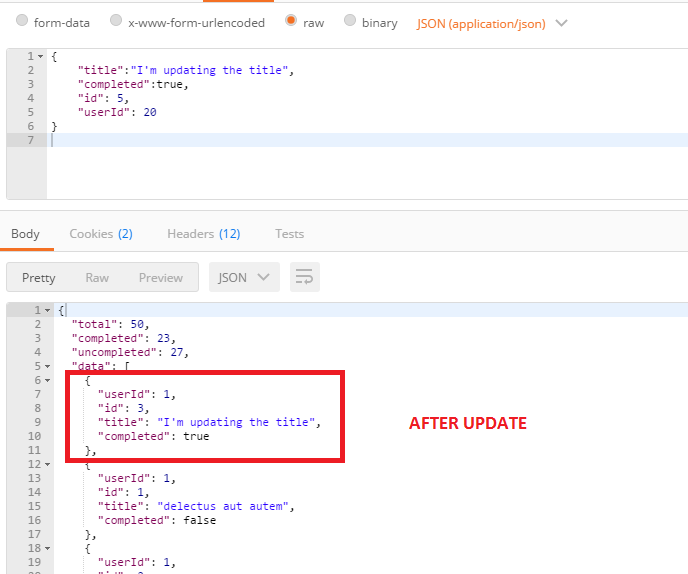This screenshot has width=688, height=574.
Task: Collapse the object at response line 6
Action: (47, 380)
